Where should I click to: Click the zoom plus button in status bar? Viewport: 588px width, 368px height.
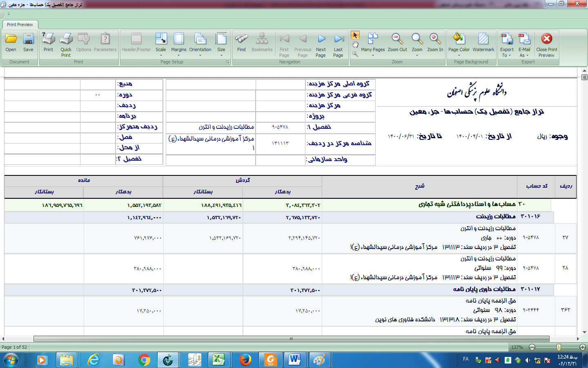click(x=583, y=347)
